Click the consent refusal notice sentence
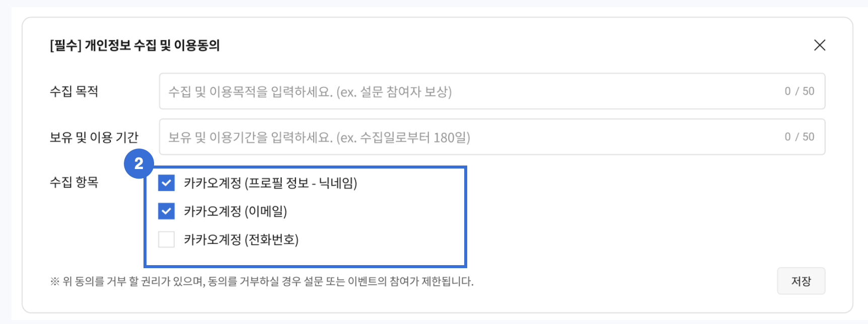Screen dimensions: 868x324 pyautogui.click(x=268, y=281)
